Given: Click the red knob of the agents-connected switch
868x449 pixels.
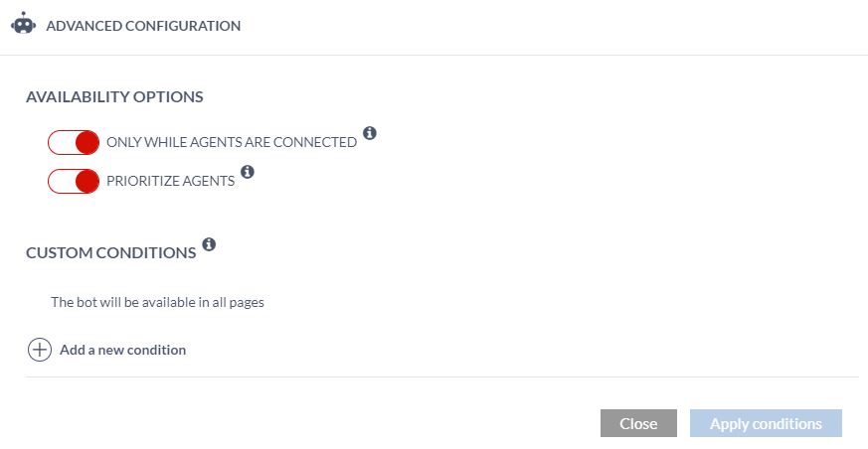Looking at the screenshot, I should coord(87,142).
